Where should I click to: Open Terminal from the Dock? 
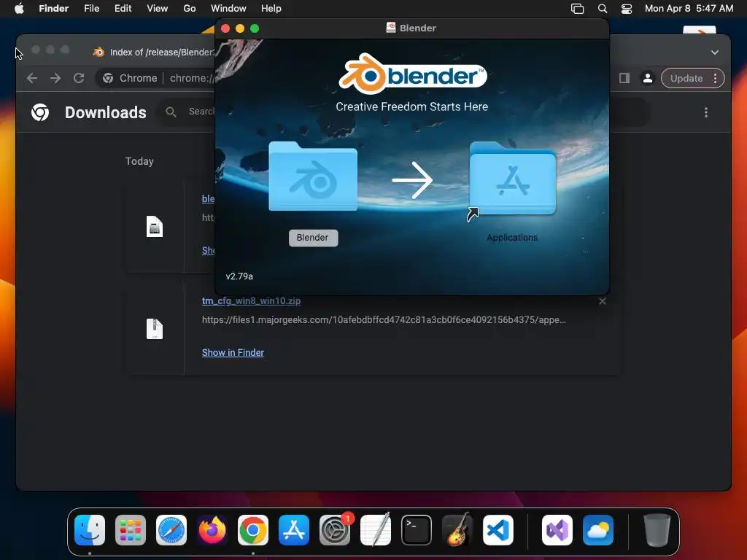click(x=417, y=530)
